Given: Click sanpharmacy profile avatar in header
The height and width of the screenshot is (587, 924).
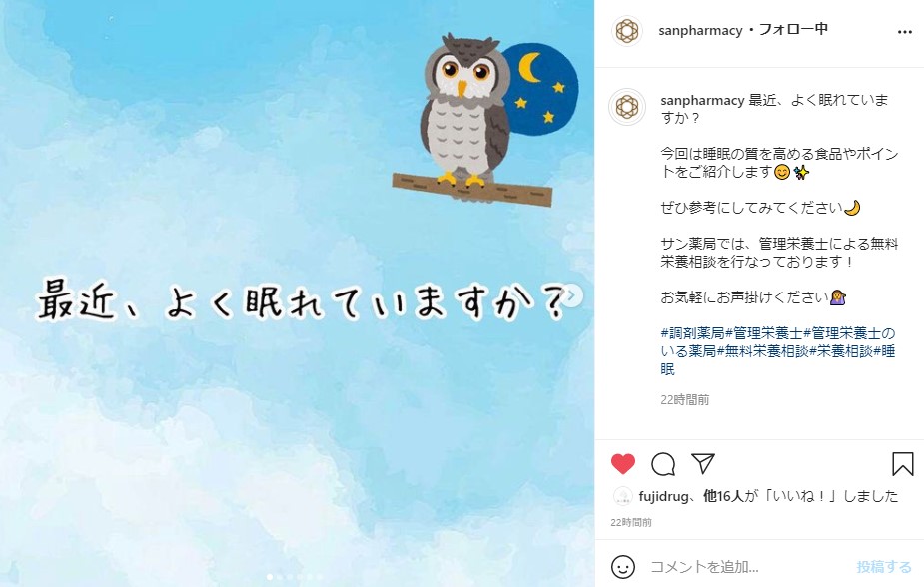Looking at the screenshot, I should [627, 31].
